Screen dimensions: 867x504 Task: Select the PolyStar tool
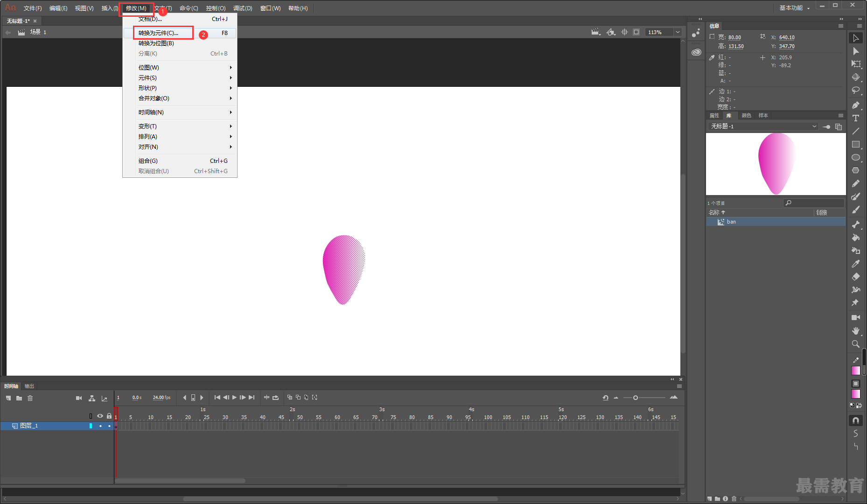(x=855, y=170)
